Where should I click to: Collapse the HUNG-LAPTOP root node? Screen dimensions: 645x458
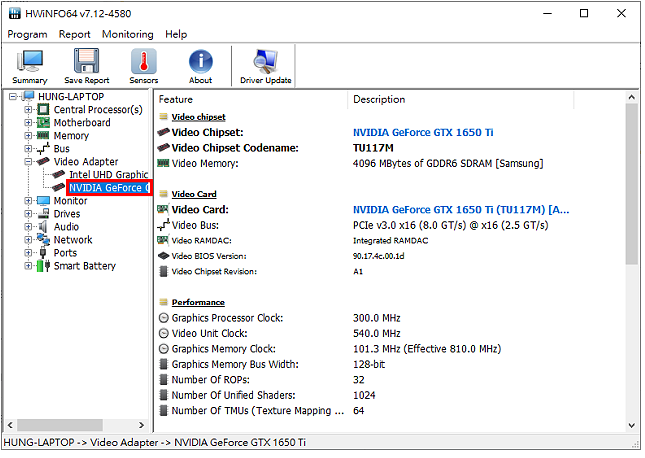[x=13, y=97]
